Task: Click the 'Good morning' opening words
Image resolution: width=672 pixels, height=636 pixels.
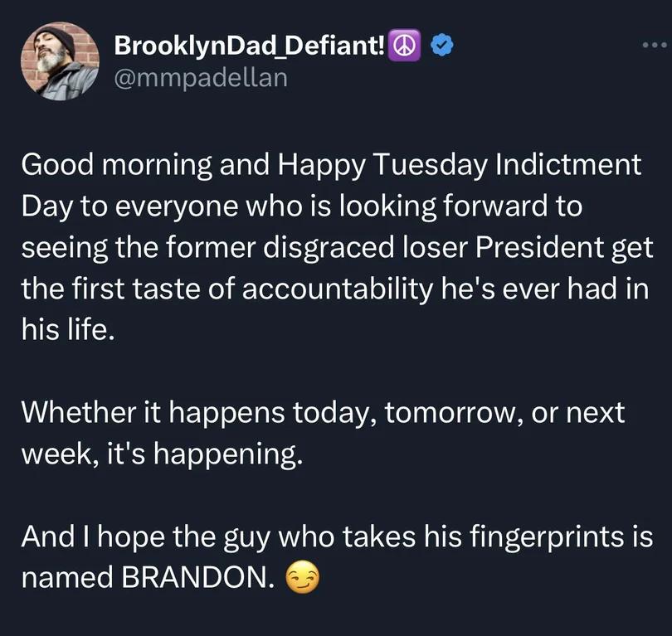Action: (x=117, y=165)
